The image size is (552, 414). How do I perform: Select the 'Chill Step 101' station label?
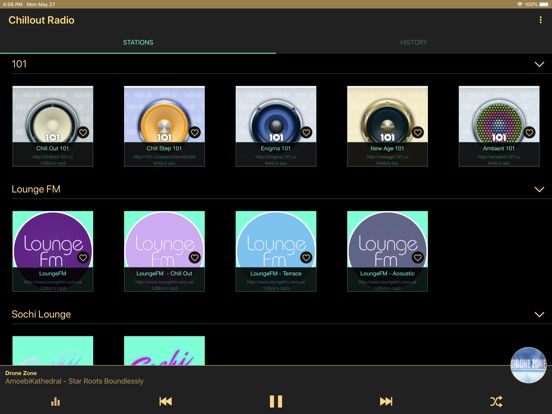click(x=164, y=149)
